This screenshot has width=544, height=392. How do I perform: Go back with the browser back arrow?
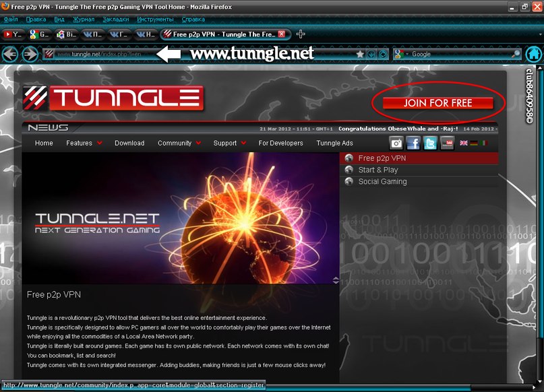pyautogui.click(x=9, y=54)
